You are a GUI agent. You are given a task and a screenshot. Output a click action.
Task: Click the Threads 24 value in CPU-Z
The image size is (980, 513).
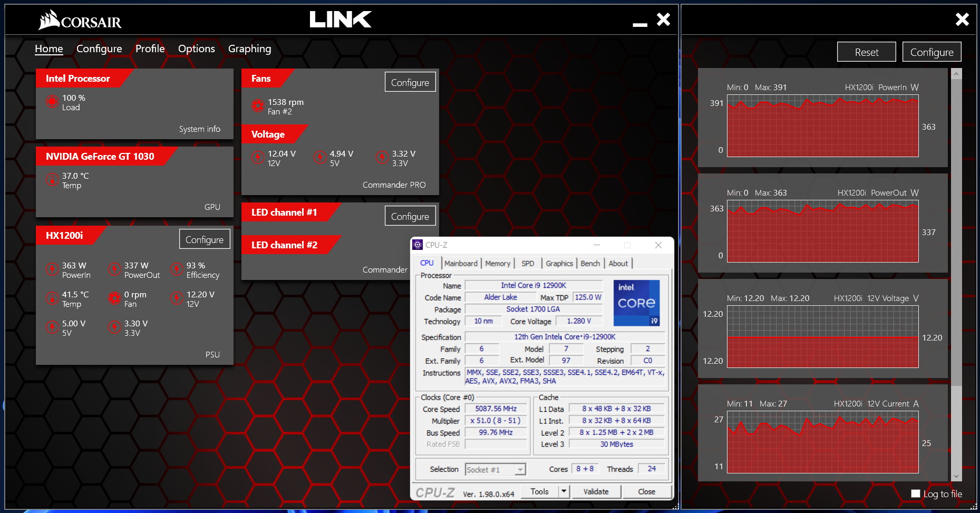point(652,469)
